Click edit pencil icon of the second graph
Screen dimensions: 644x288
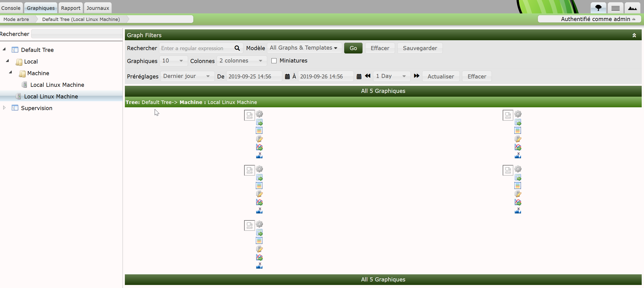(x=518, y=139)
